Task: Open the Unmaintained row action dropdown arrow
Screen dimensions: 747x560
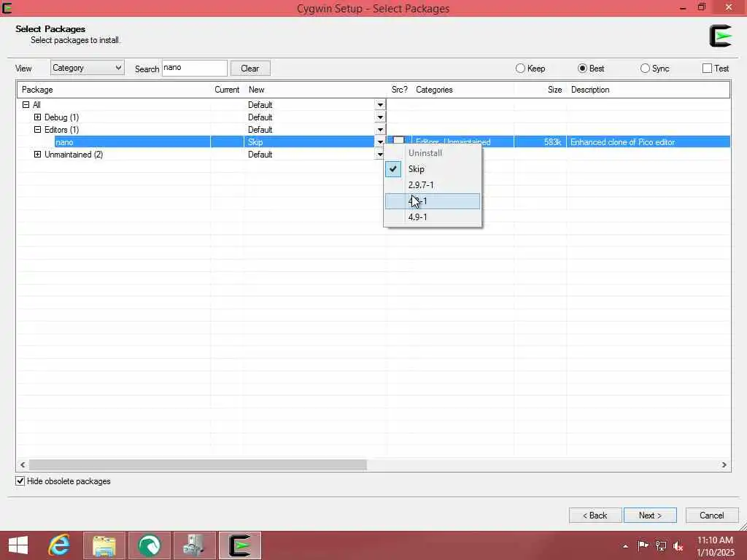Action: 380,155
